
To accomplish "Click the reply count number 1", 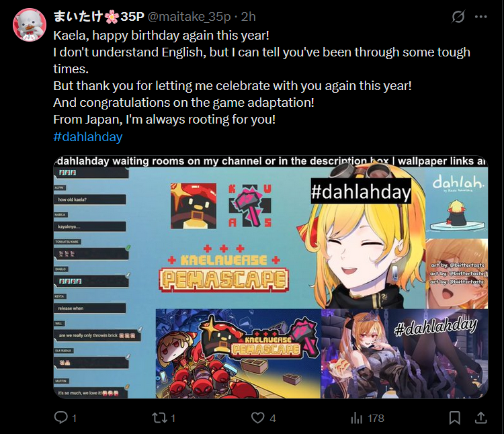I will pos(74,419).
